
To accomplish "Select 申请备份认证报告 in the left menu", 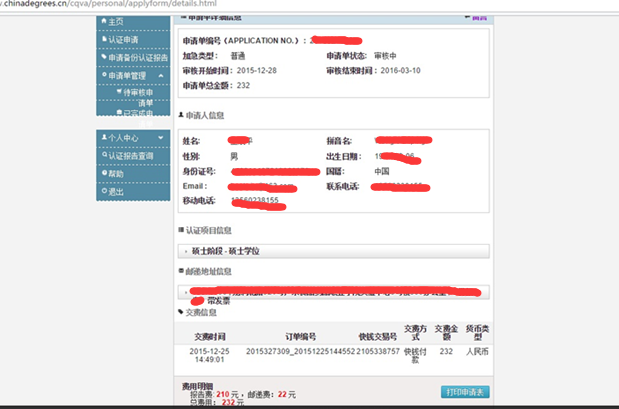I will pyautogui.click(x=138, y=57).
